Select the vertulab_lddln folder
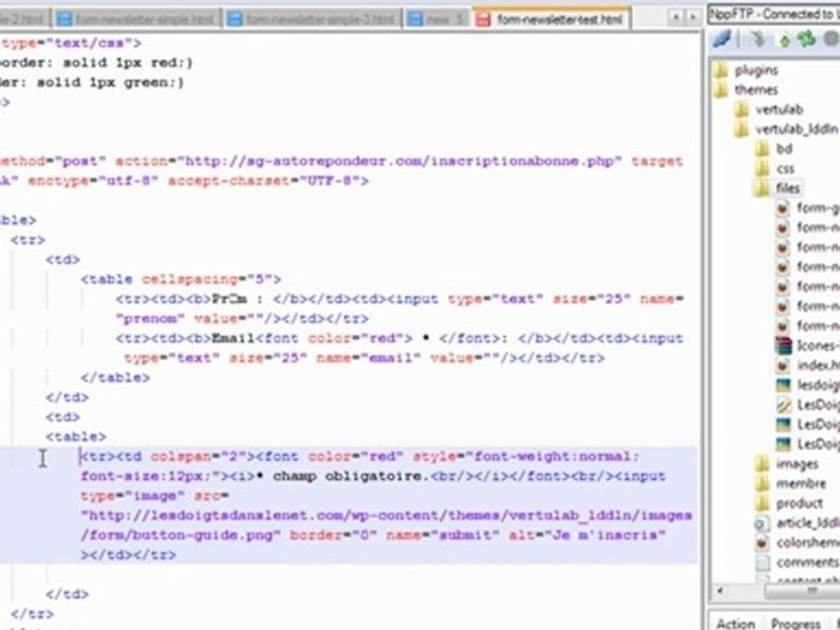840x630 pixels. 796,129
